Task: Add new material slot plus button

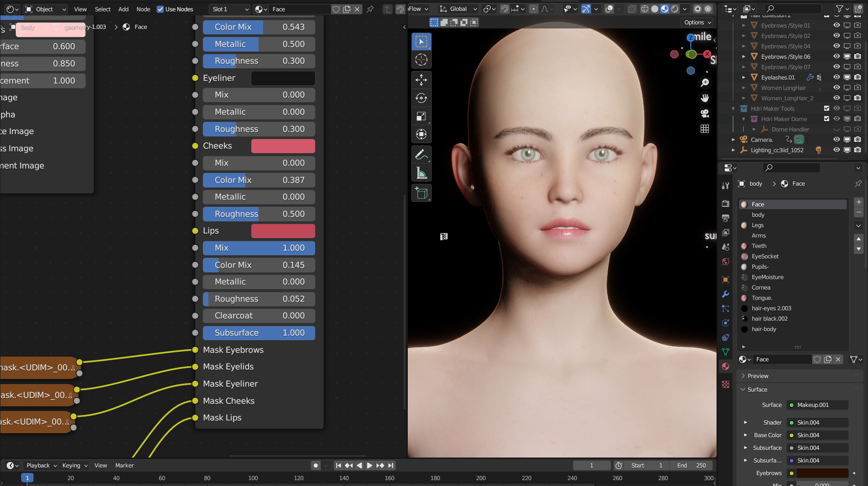Action: 859,202
